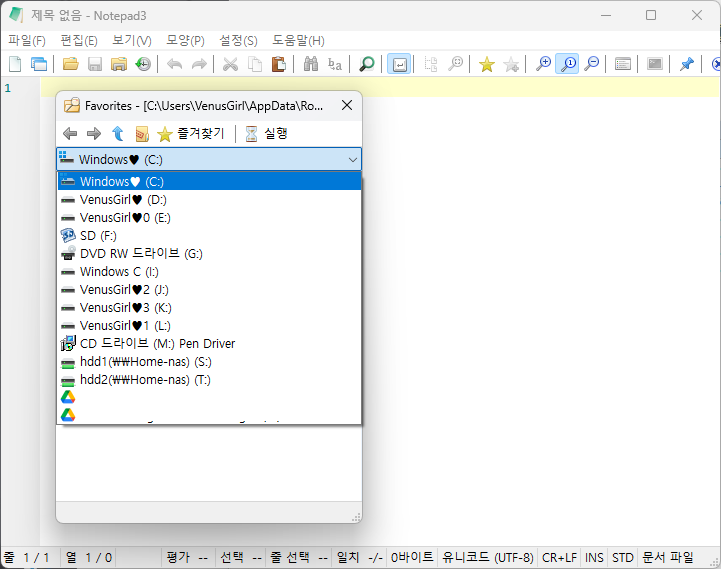Click the Favorites back arrow
This screenshot has height=569, width=721.
point(70,134)
